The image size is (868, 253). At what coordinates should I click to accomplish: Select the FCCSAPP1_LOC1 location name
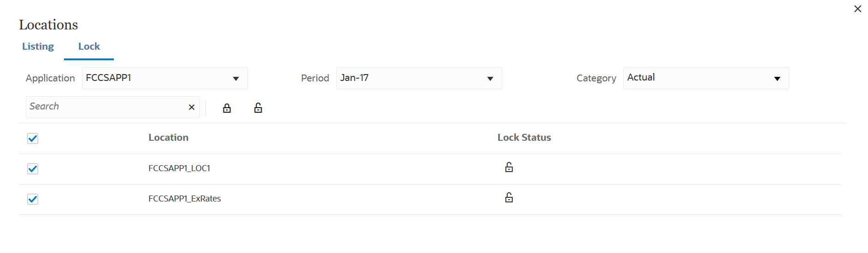pos(179,168)
